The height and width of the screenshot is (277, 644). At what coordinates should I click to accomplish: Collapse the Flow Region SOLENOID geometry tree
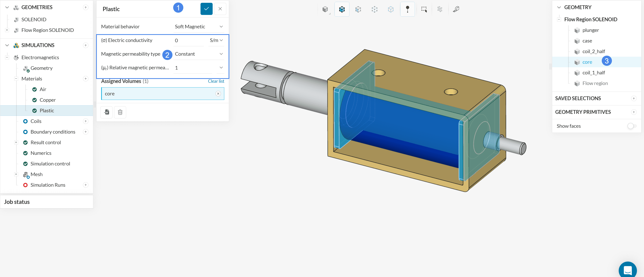[x=559, y=19]
